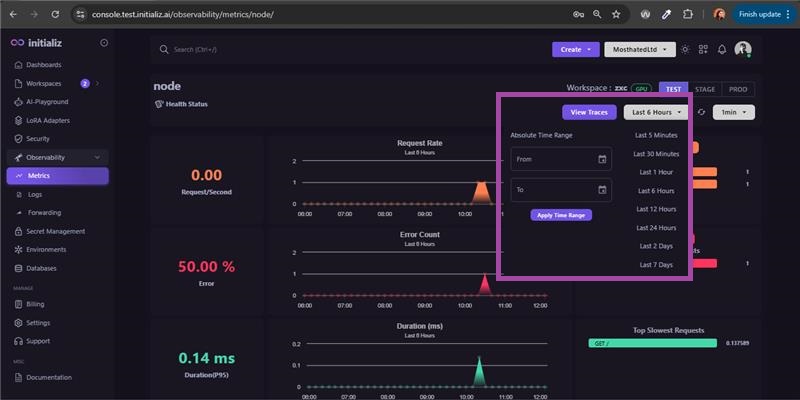Open the MosthatedLtd organization dropdown
The image size is (800, 400).
640,49
